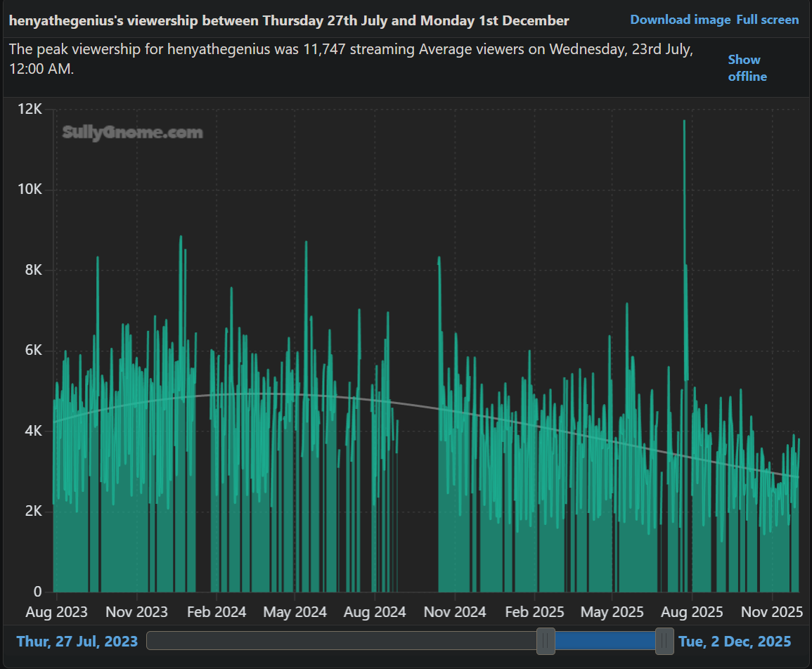
Task: Select the start date Thur, 27 Jul, 2023
Action: 77,641
